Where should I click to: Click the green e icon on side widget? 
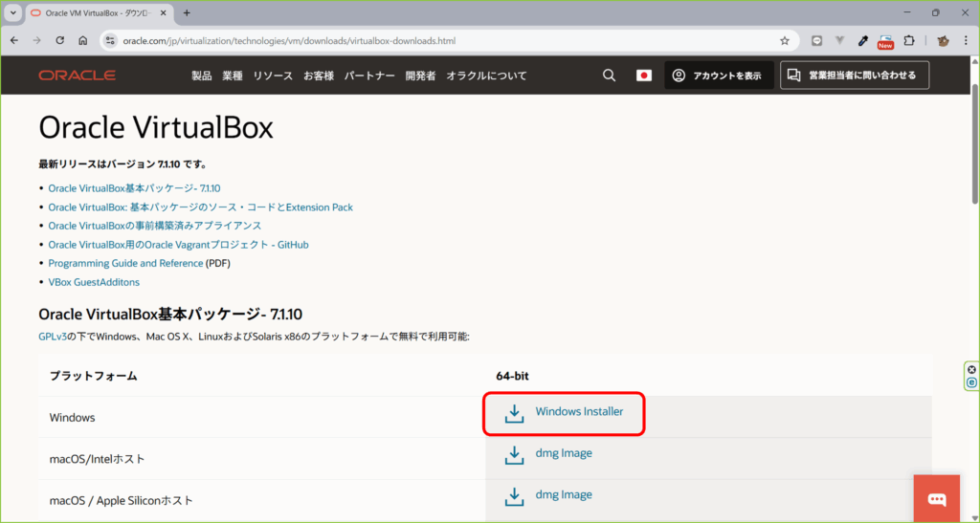[972, 381]
